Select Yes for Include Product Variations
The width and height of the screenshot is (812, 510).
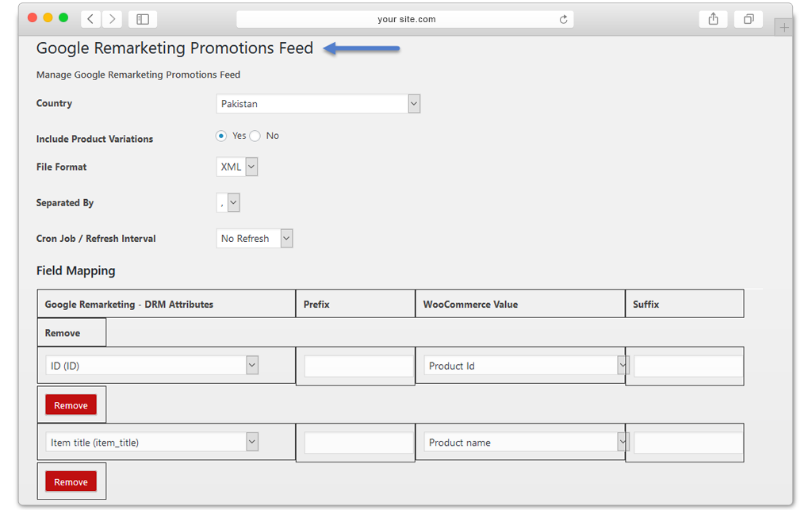coord(221,136)
